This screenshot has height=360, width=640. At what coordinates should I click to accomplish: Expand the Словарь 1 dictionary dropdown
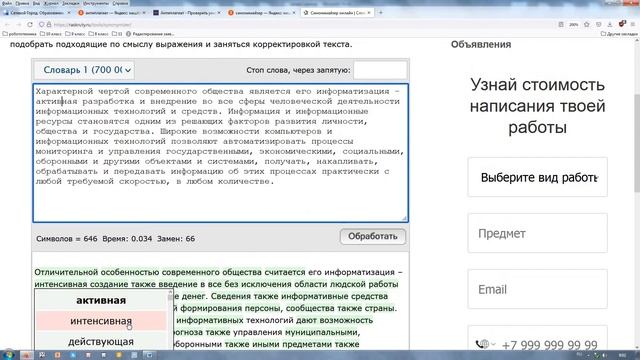84,70
